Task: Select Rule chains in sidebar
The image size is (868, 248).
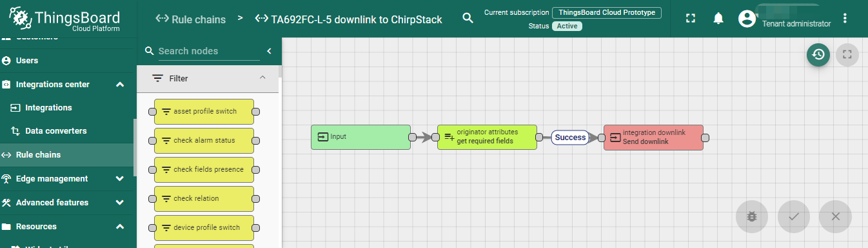Action: [x=68, y=154]
